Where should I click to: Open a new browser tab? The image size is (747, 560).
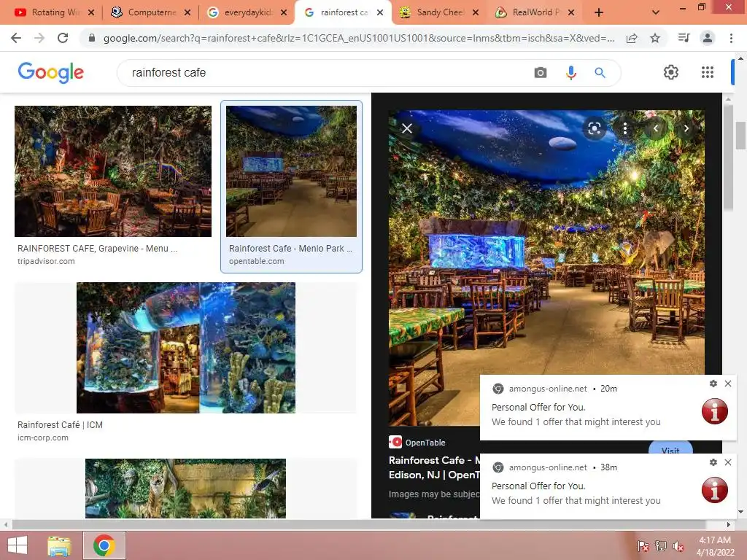[x=599, y=12]
